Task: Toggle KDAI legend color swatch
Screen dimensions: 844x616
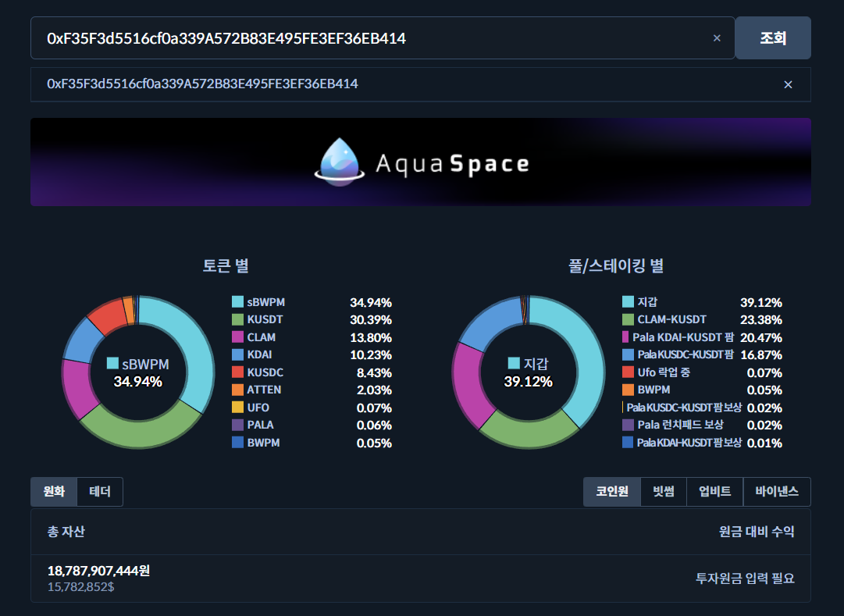Action: [237, 354]
